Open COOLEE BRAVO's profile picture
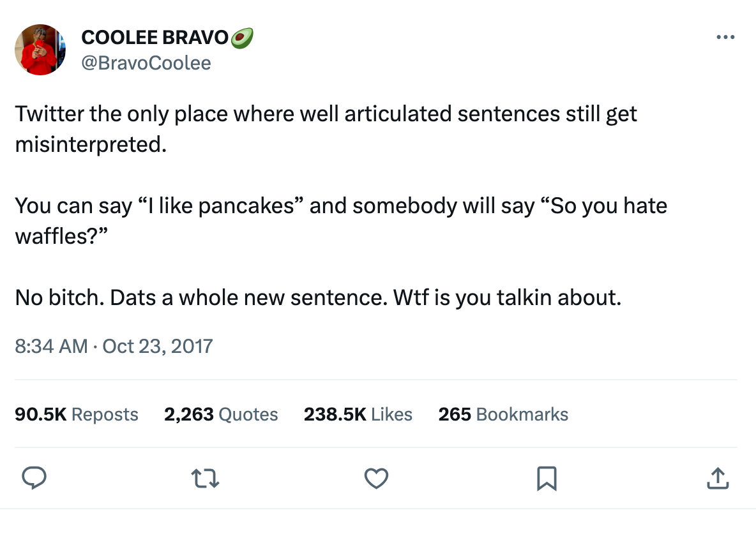 pyautogui.click(x=40, y=49)
